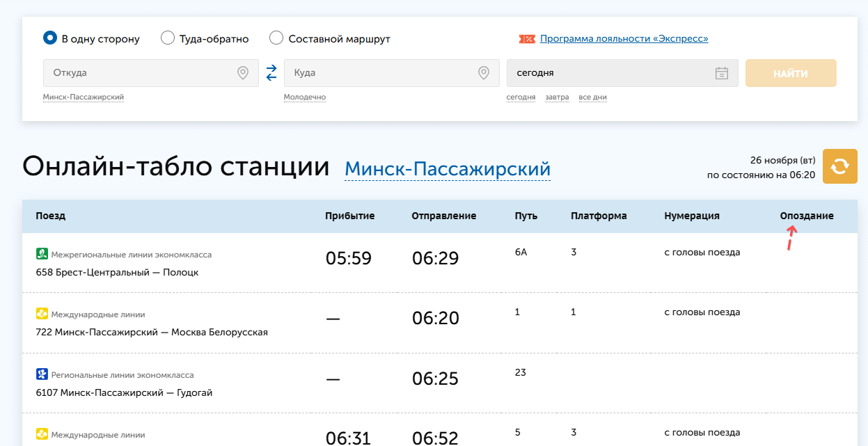The width and height of the screenshot is (868, 446).
Task: Click arrival time «05:59» for train 658
Action: click(x=349, y=258)
